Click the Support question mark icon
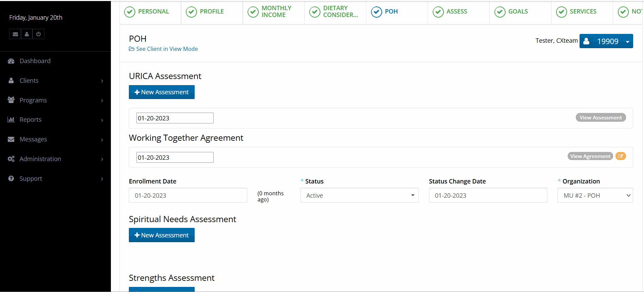Image resolution: width=644 pixels, height=292 pixels. [x=11, y=179]
